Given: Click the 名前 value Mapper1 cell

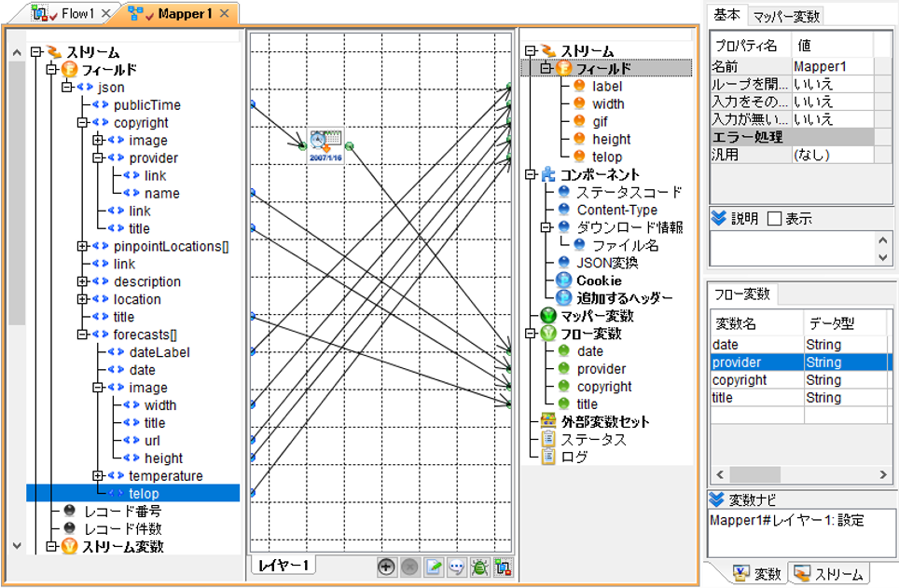Looking at the screenshot, I should coord(833,66).
